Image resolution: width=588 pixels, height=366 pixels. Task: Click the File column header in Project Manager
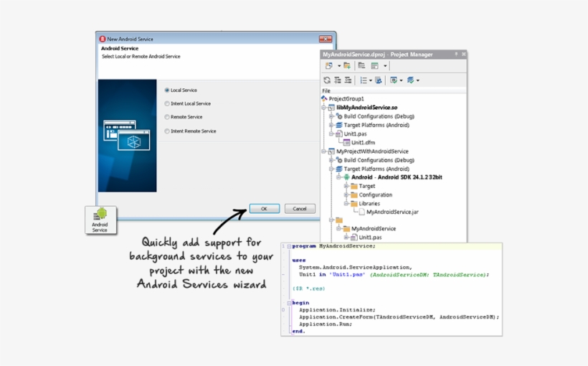[x=394, y=91]
